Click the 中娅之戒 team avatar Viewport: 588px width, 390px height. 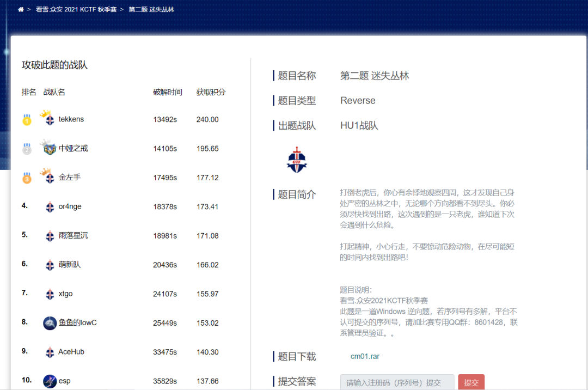point(50,148)
